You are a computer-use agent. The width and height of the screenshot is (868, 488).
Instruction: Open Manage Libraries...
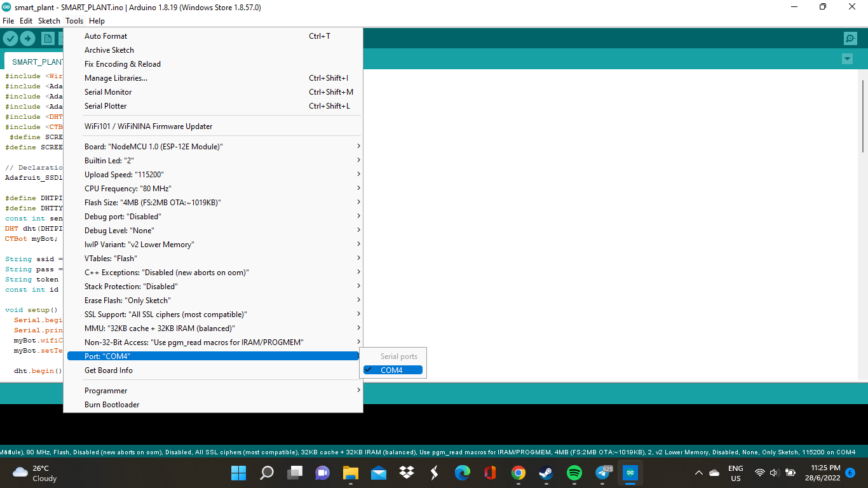click(x=213, y=78)
